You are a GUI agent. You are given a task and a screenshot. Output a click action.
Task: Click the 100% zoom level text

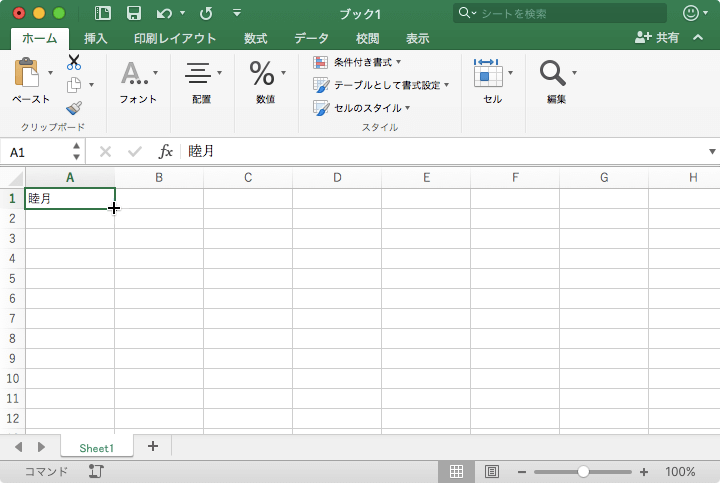(680, 472)
